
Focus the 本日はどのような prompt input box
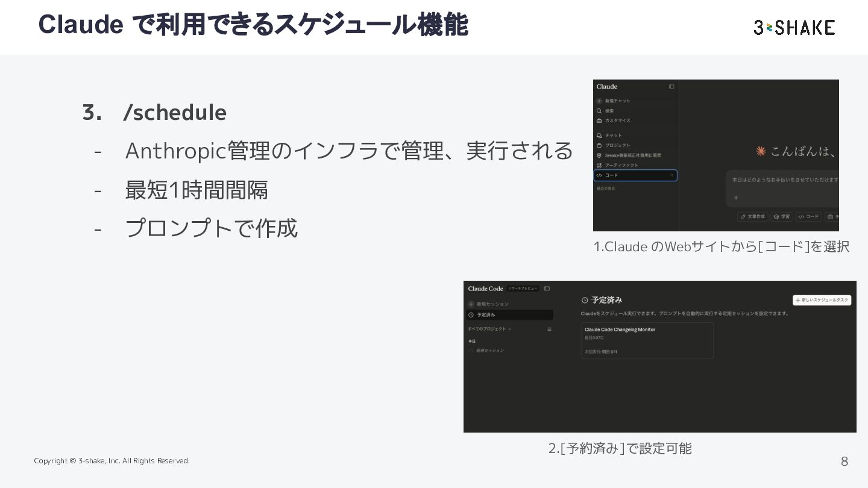[x=782, y=189]
